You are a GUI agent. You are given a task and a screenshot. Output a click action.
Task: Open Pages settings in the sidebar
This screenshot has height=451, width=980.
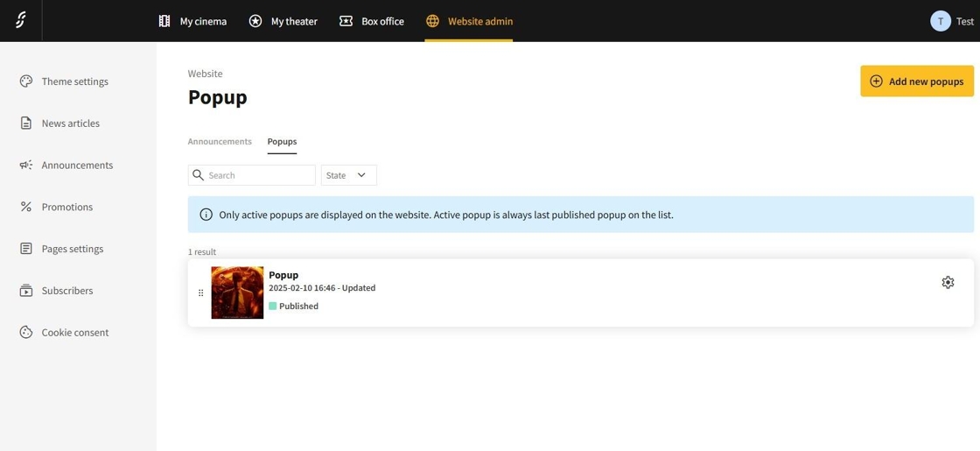(72, 249)
